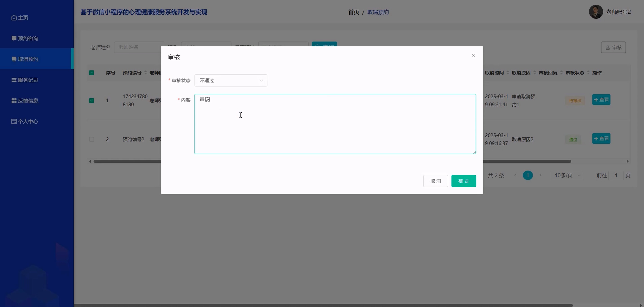Click the chat icon beside 预约咨询
The width and height of the screenshot is (644, 307).
[14, 38]
